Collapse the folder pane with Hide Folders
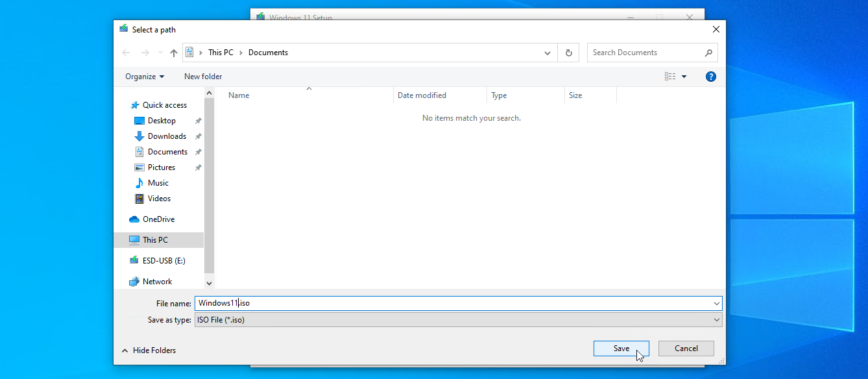 point(149,350)
